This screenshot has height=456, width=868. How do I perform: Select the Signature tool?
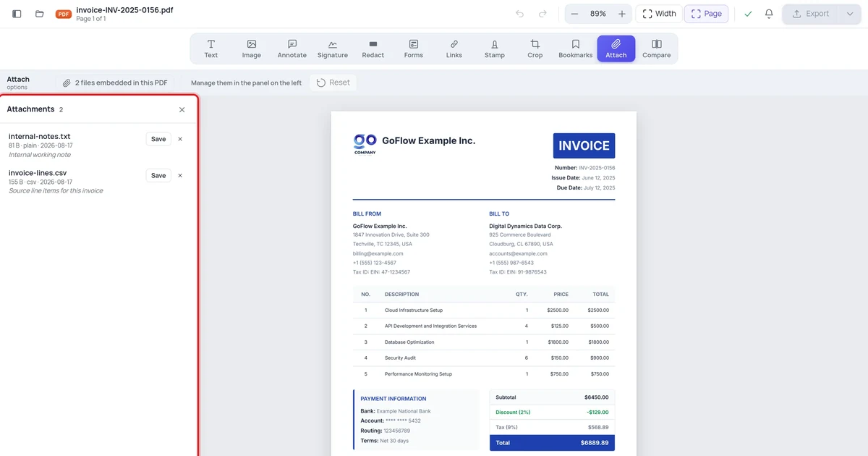[x=333, y=48]
